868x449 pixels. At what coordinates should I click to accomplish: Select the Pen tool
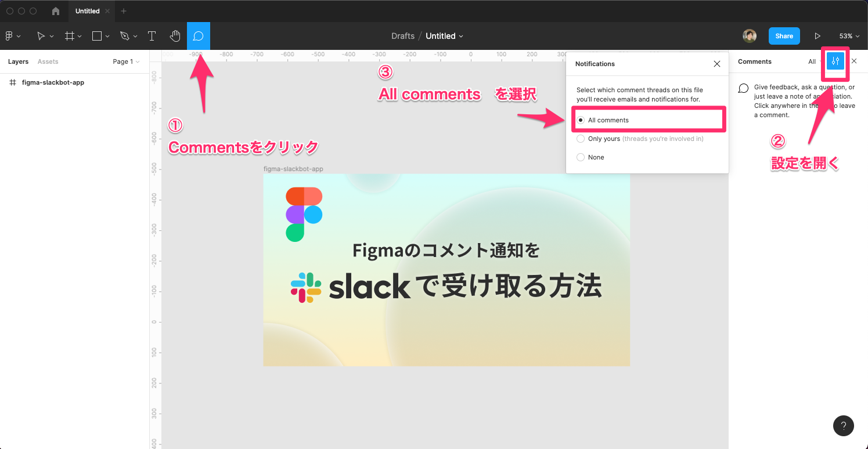pyautogui.click(x=124, y=35)
